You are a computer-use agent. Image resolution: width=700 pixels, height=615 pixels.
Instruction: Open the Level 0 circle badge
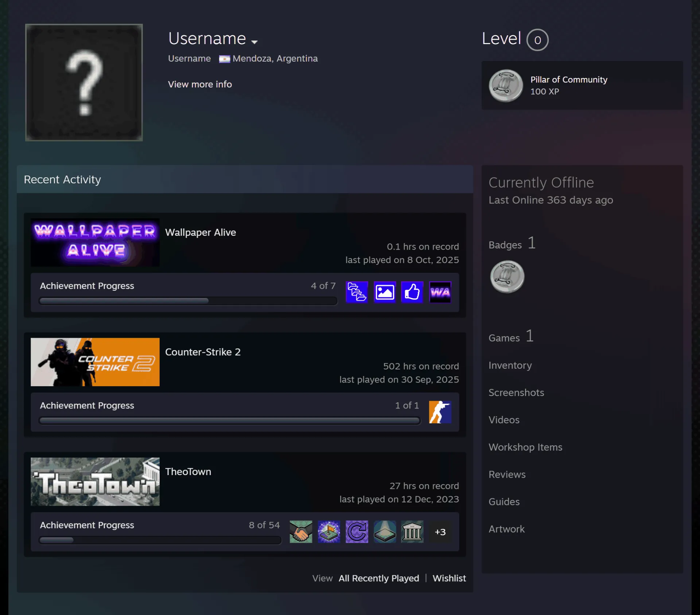[537, 40]
